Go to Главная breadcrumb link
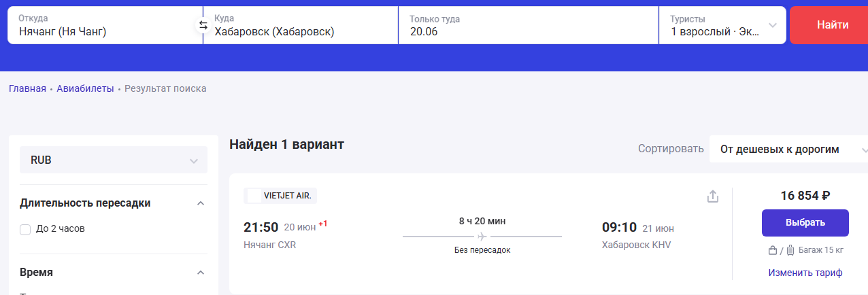 pyautogui.click(x=27, y=88)
